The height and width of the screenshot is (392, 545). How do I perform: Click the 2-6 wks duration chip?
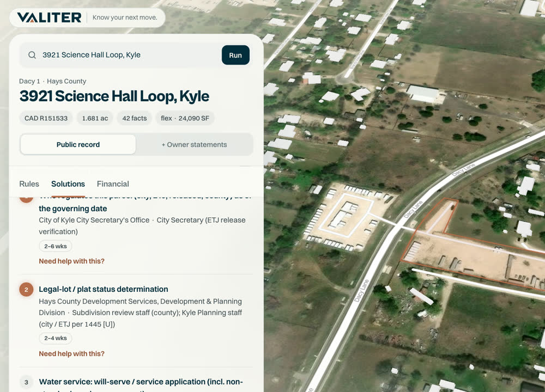point(55,246)
